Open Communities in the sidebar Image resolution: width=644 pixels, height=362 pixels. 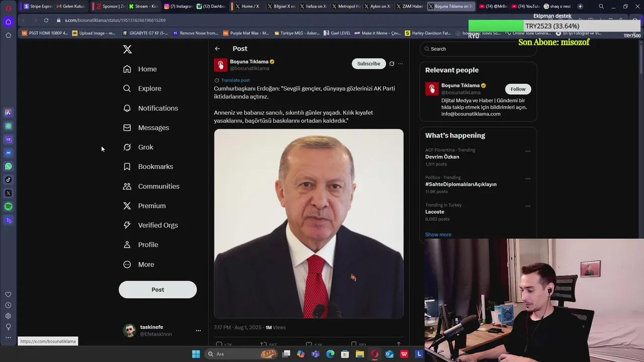point(151,186)
